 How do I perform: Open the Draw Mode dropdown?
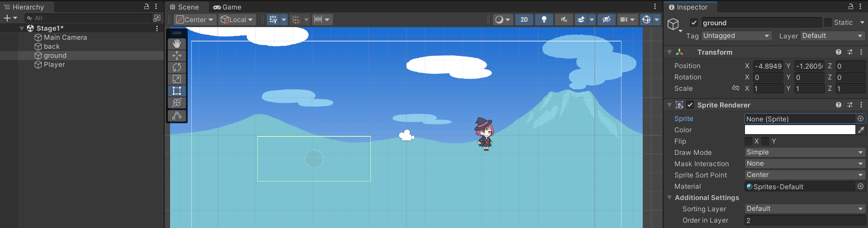click(805, 152)
